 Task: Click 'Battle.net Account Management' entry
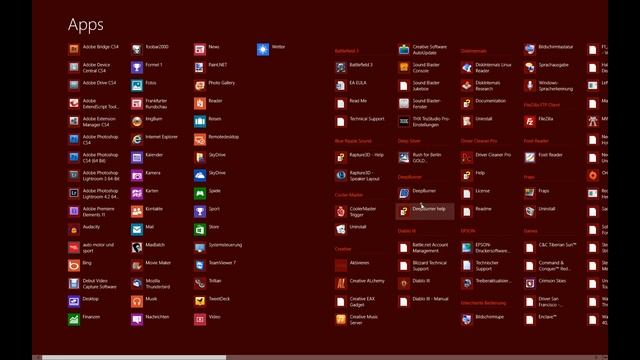point(424,247)
